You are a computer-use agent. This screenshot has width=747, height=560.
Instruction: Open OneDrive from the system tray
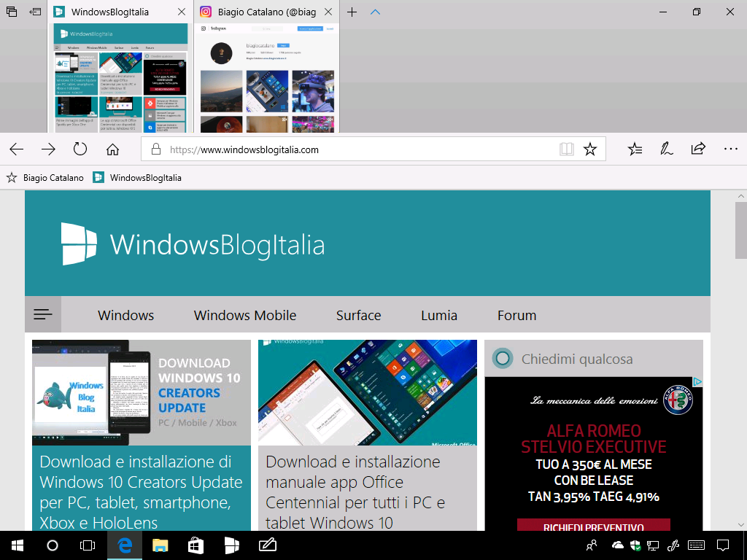(617, 545)
